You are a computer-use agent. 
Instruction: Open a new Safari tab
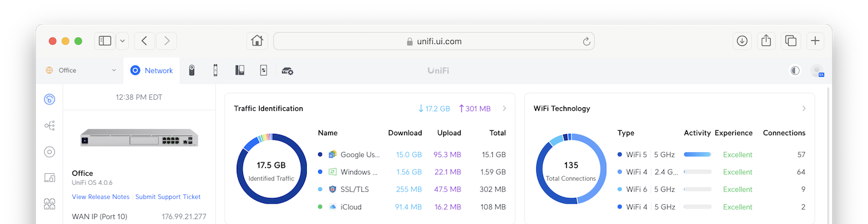click(x=815, y=41)
